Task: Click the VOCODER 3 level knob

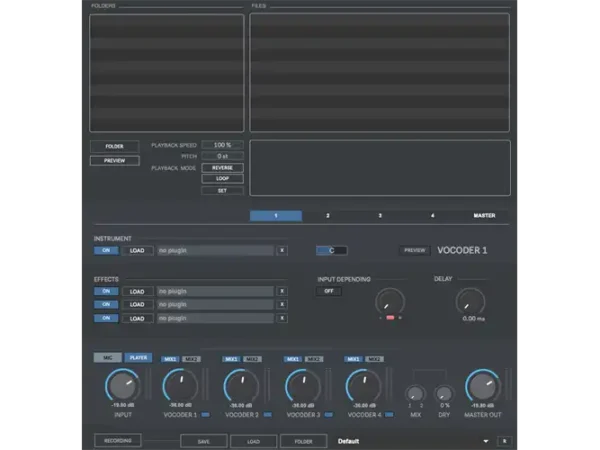Action: tap(303, 385)
